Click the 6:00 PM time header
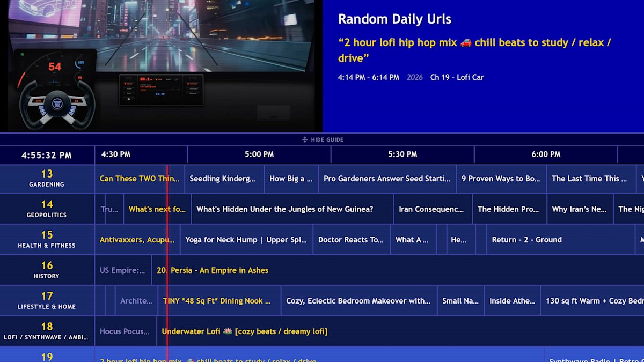Image resolution: width=644 pixels, height=362 pixels. (546, 154)
